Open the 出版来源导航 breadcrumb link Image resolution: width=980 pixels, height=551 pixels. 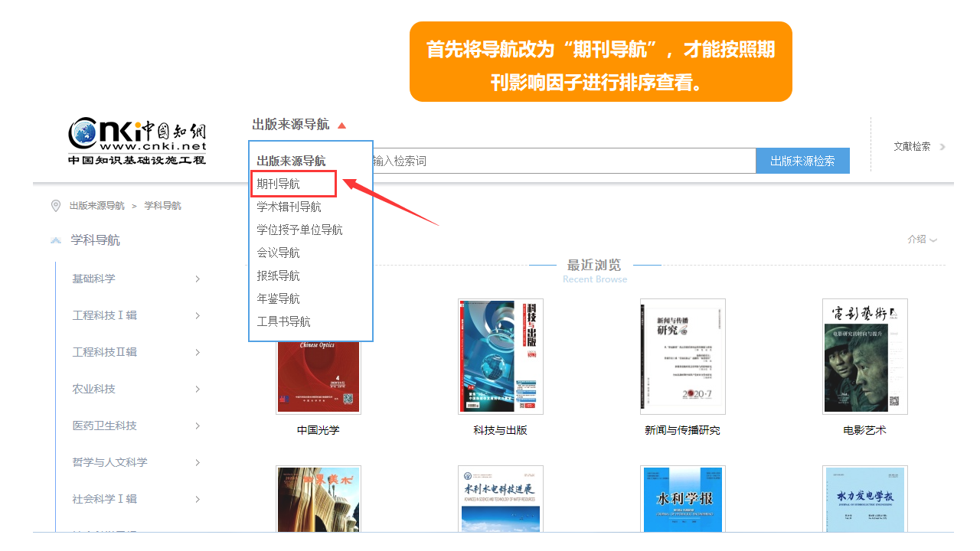[x=97, y=206]
